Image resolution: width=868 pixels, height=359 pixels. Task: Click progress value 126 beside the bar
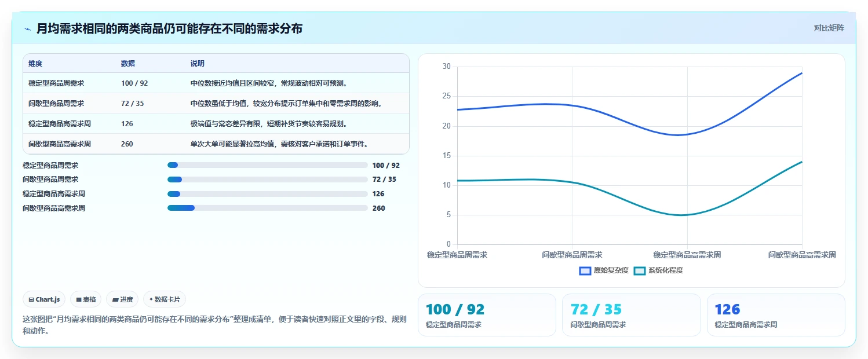click(378, 194)
